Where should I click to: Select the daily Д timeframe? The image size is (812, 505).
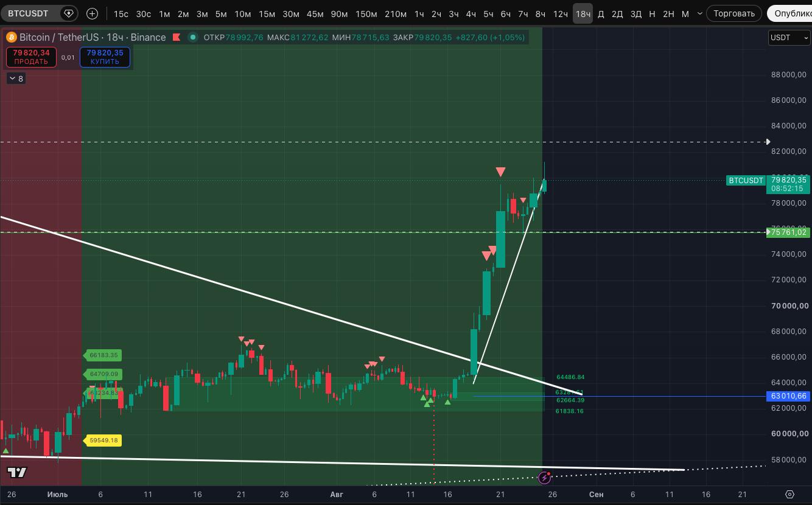tap(601, 13)
